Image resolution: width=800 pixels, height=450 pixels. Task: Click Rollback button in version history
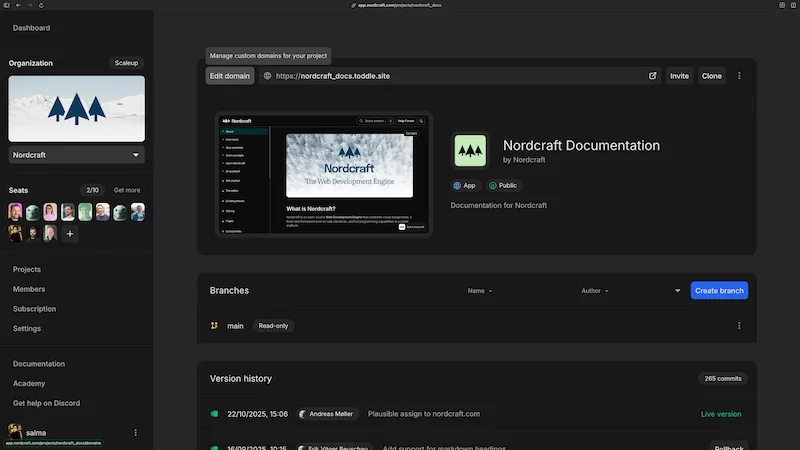pos(729,447)
